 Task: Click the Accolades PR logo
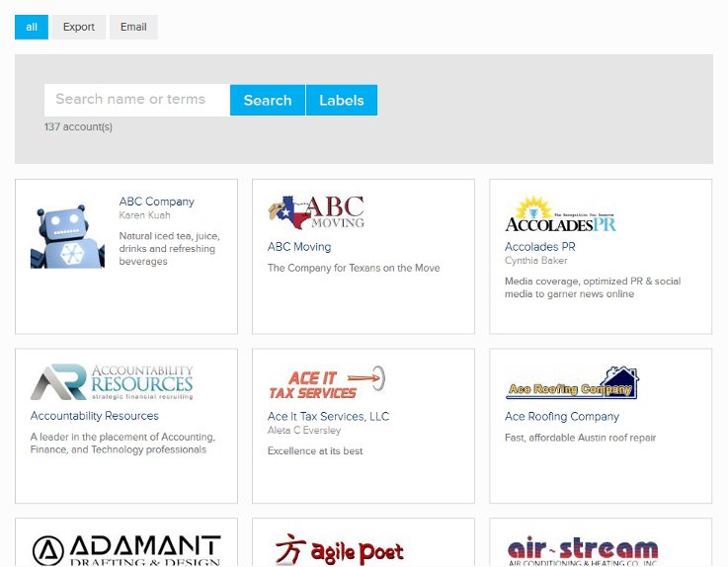560,214
